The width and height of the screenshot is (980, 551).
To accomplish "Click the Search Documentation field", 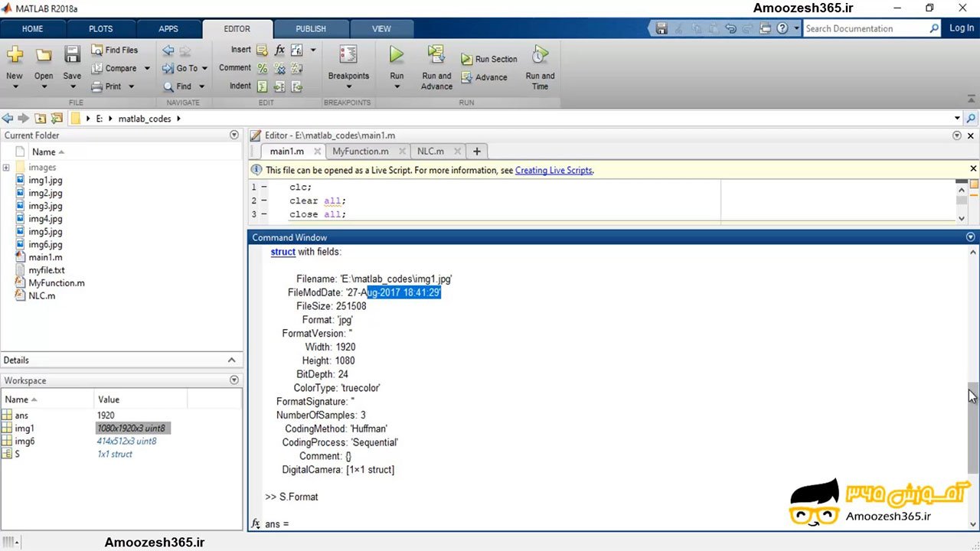I will pyautogui.click(x=866, y=28).
